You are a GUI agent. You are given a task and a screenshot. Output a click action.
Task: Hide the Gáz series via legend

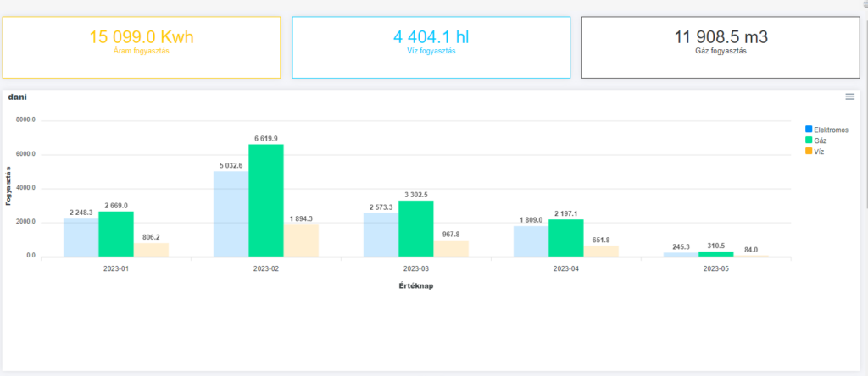819,141
